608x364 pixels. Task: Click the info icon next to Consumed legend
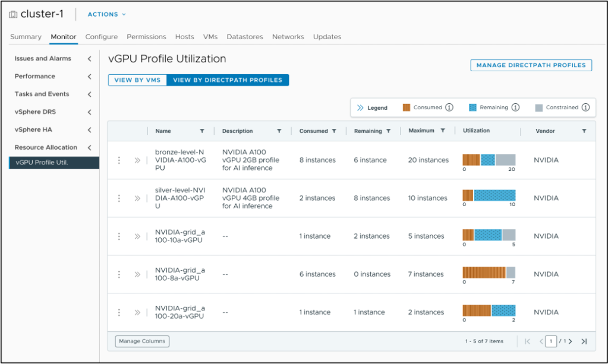click(449, 107)
